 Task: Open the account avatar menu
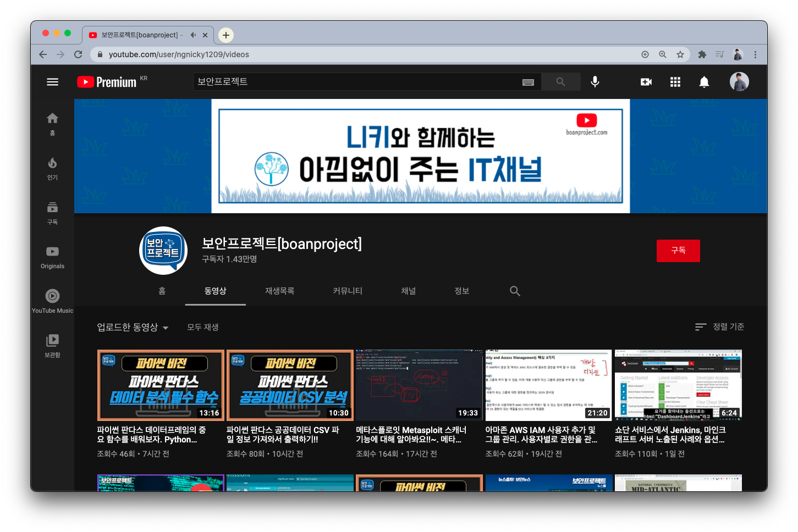pyautogui.click(x=739, y=82)
